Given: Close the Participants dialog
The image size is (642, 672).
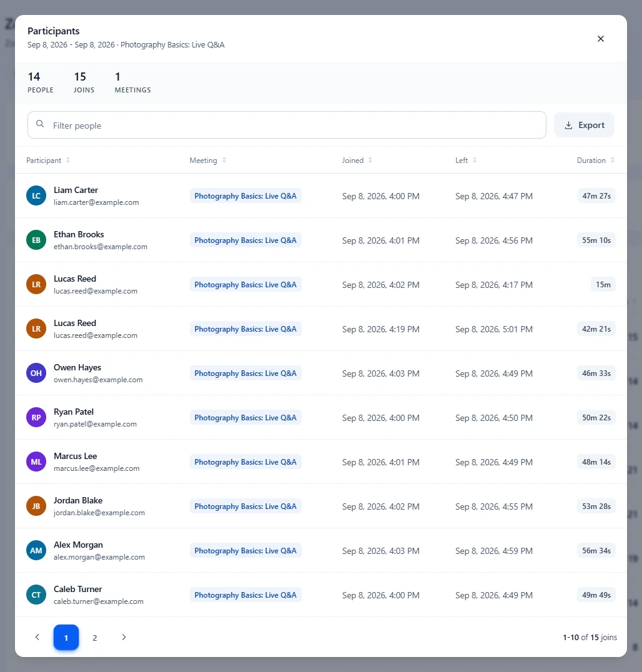Looking at the screenshot, I should (x=600, y=39).
